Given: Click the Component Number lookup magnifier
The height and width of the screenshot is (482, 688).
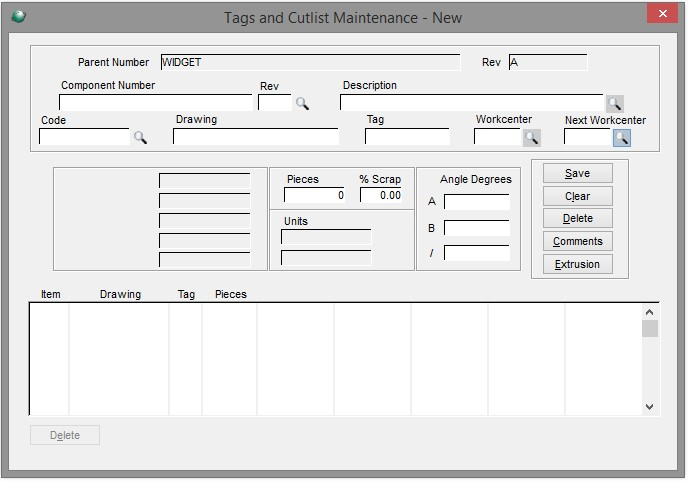Looking at the screenshot, I should [x=302, y=104].
